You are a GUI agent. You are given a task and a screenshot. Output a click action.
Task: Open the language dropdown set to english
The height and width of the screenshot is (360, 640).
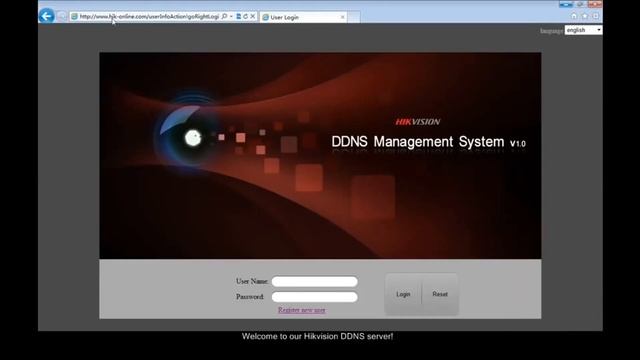pyautogui.click(x=583, y=30)
